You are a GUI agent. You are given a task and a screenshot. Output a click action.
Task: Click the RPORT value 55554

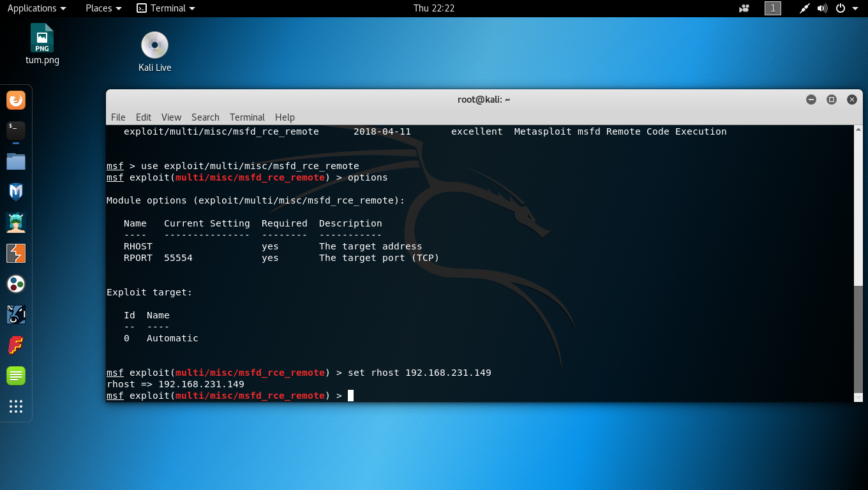(x=178, y=258)
